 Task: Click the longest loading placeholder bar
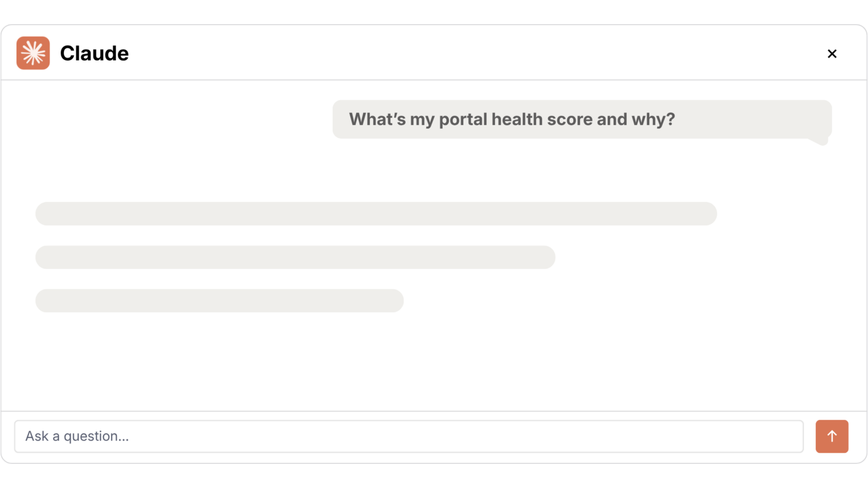(x=376, y=214)
